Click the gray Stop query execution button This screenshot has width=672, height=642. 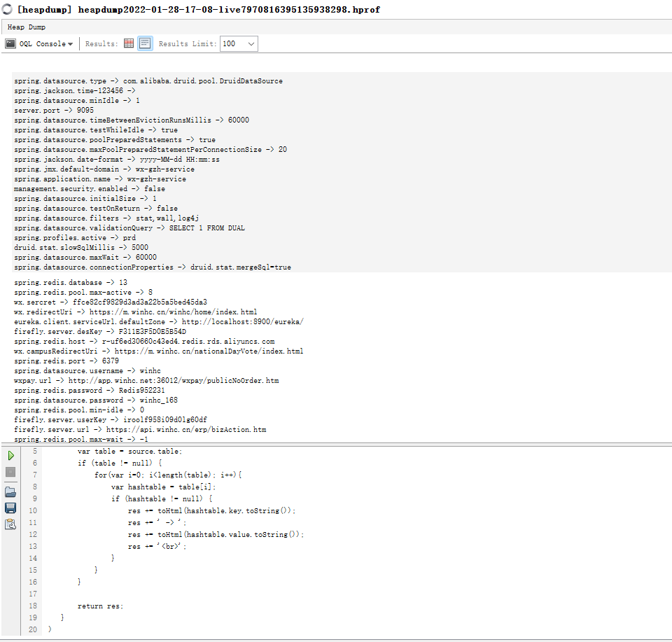[x=10, y=473]
